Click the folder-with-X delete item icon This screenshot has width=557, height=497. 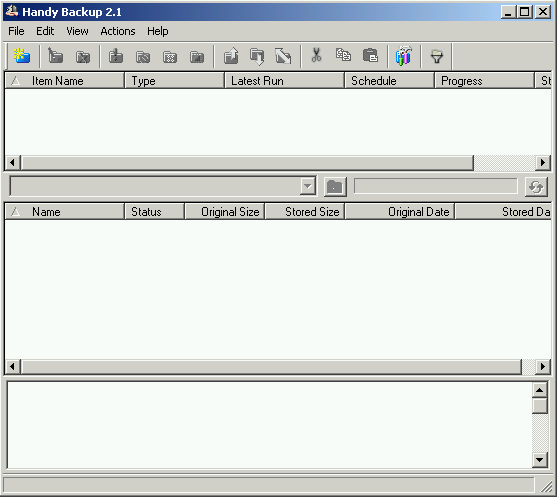point(83,56)
